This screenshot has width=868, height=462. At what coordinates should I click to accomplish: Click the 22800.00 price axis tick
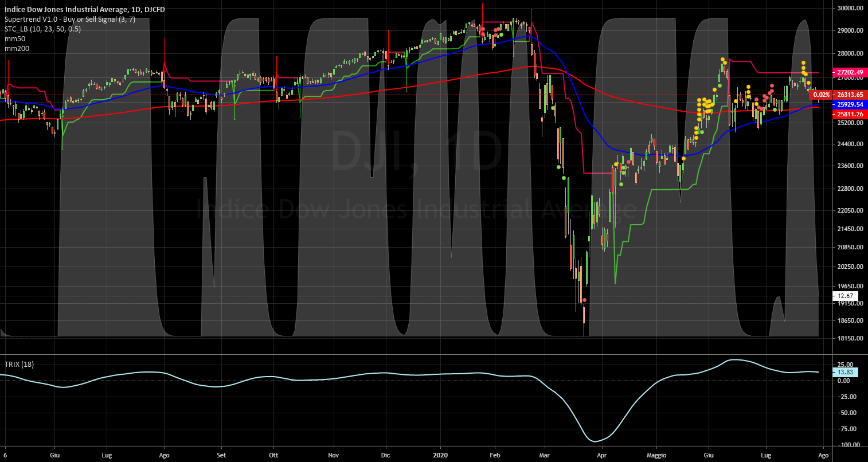tap(850, 188)
